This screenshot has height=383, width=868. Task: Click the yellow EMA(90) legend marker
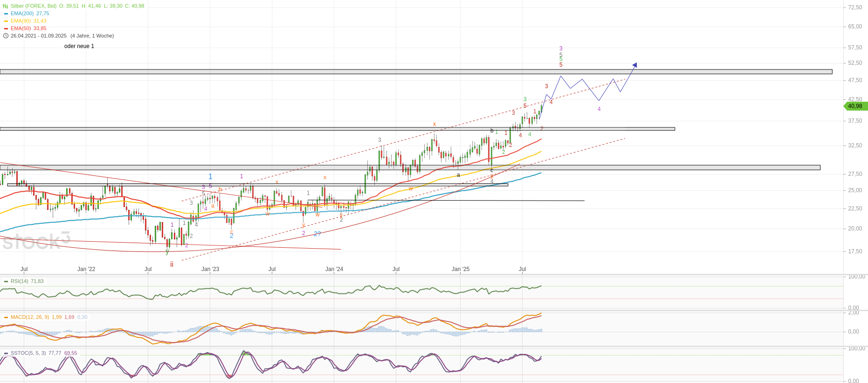point(6,21)
